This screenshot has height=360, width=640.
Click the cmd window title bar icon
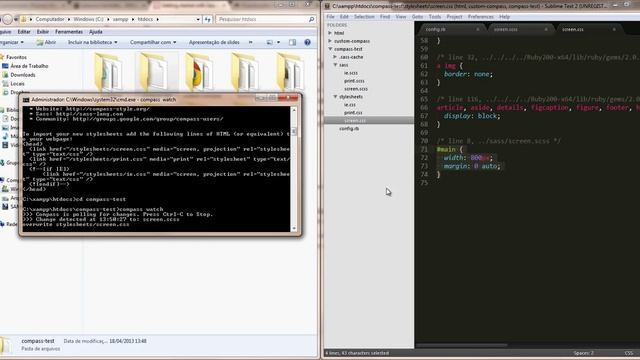tap(26, 100)
